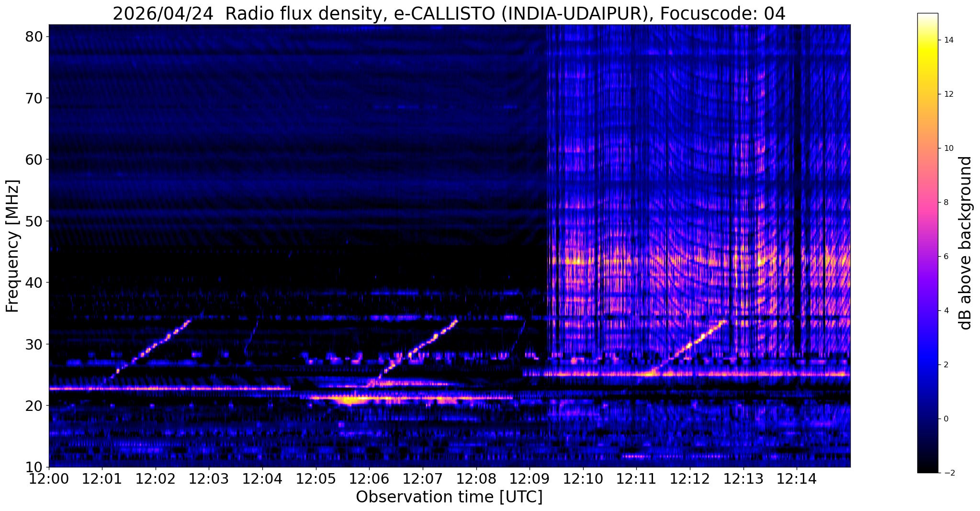This screenshot has height=511, width=980.
Task: Click the 12:06 time tick label
Action: pos(369,478)
